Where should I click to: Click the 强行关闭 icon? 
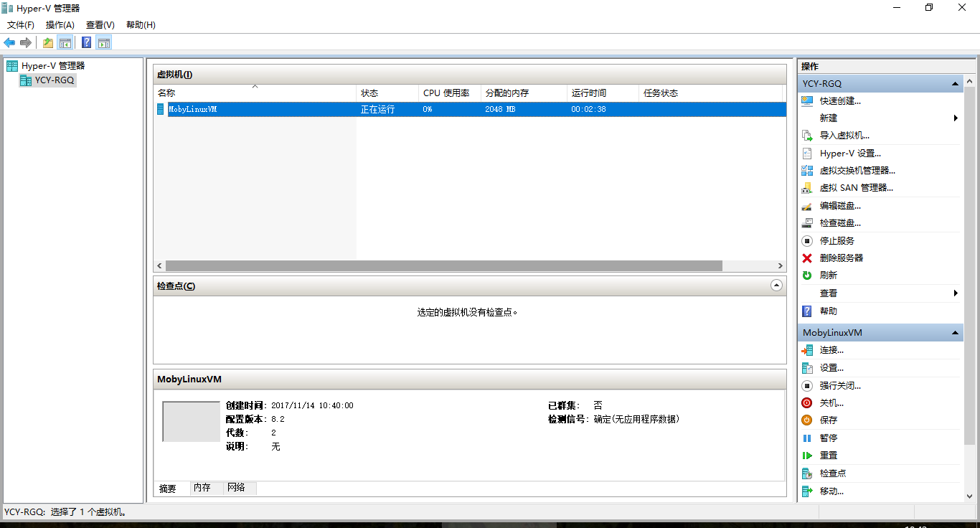point(807,386)
